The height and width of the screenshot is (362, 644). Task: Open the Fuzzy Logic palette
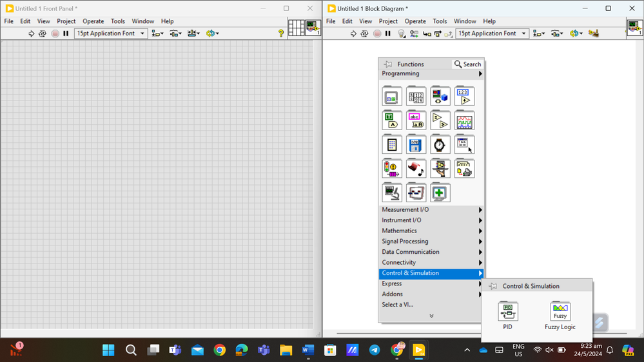[x=560, y=312]
